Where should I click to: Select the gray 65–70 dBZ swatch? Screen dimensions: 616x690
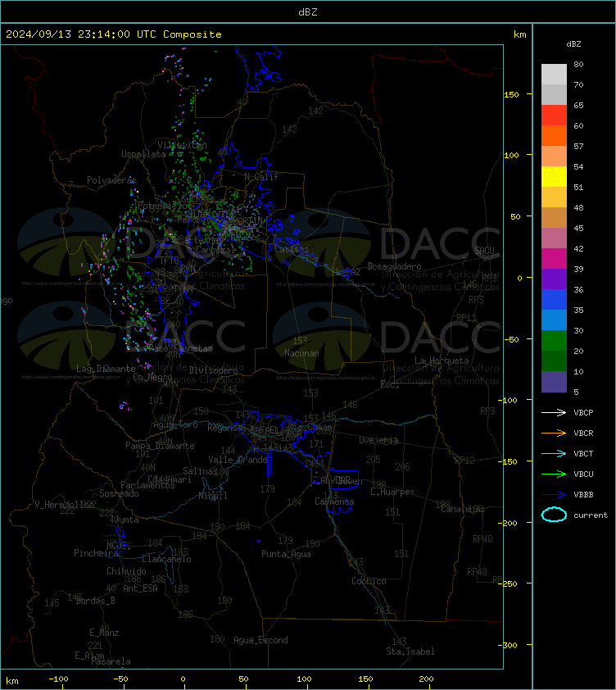pyautogui.click(x=554, y=94)
